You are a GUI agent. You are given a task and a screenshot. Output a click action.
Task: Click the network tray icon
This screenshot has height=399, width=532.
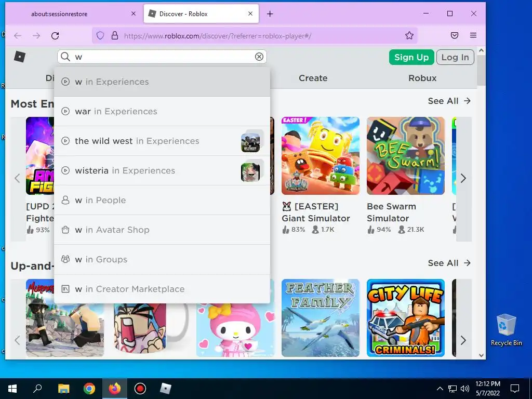point(453,389)
